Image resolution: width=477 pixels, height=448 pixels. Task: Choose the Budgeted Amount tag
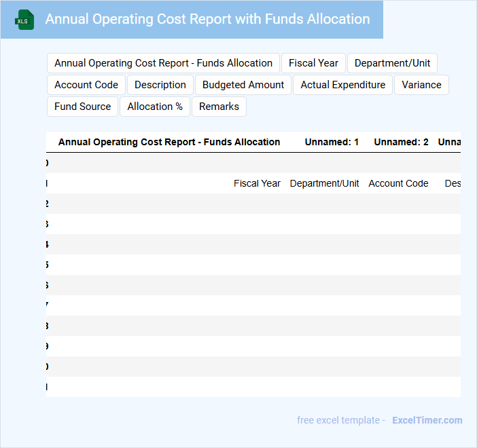[243, 85]
